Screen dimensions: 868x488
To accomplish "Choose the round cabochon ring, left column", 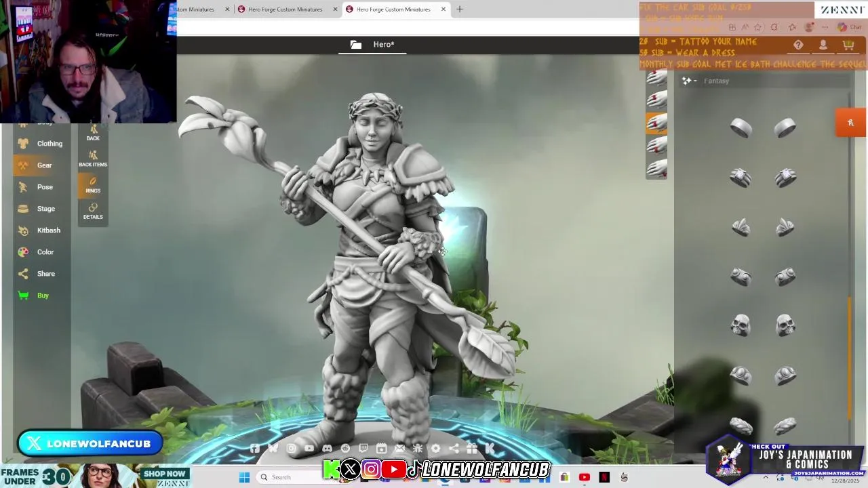I will pyautogui.click(x=741, y=375).
